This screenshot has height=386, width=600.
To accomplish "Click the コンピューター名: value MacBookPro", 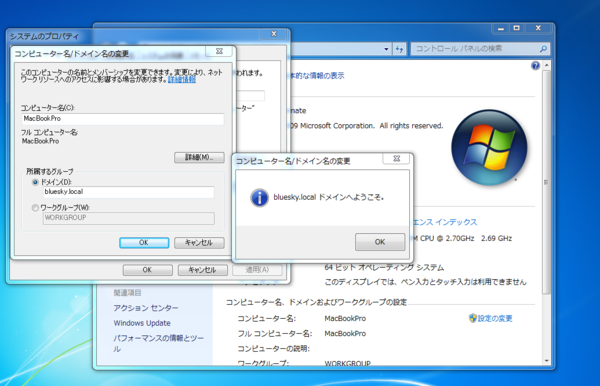I will pos(345,318).
